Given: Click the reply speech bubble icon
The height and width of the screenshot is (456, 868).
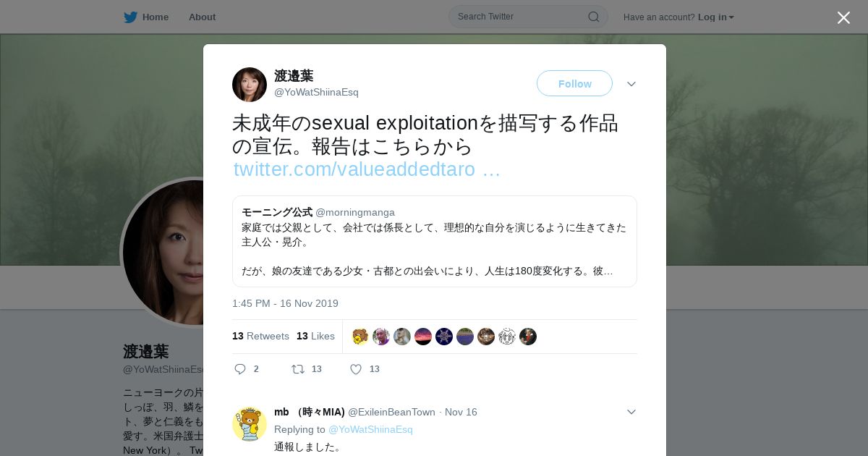Looking at the screenshot, I should 240,369.
